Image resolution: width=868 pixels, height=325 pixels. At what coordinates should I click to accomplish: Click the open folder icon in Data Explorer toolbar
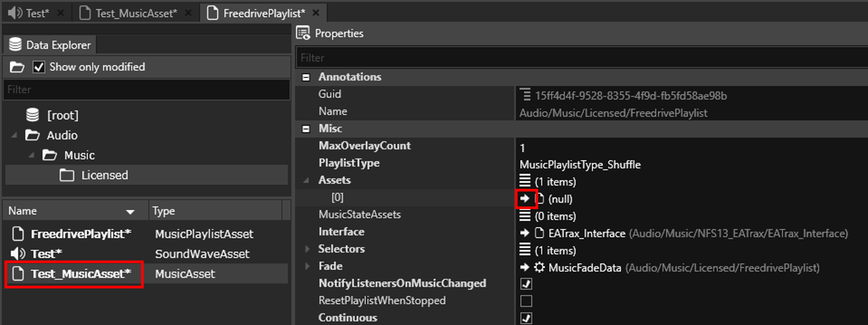tap(17, 67)
